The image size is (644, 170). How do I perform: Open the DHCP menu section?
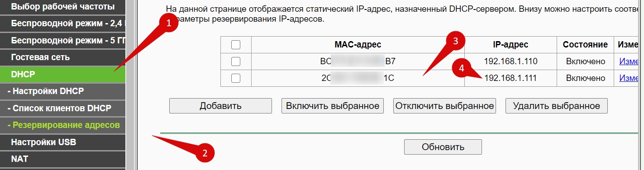pos(62,74)
